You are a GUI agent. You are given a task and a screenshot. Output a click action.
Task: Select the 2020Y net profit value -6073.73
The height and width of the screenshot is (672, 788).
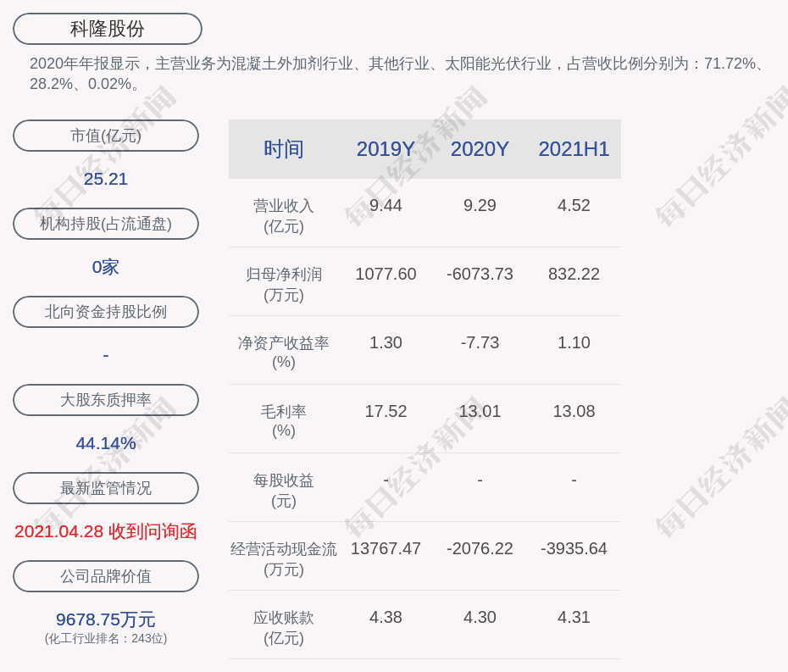[x=480, y=274]
